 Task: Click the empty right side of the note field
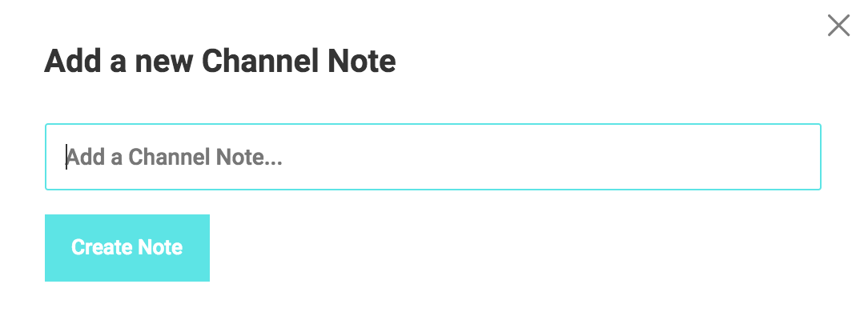(x=681, y=157)
